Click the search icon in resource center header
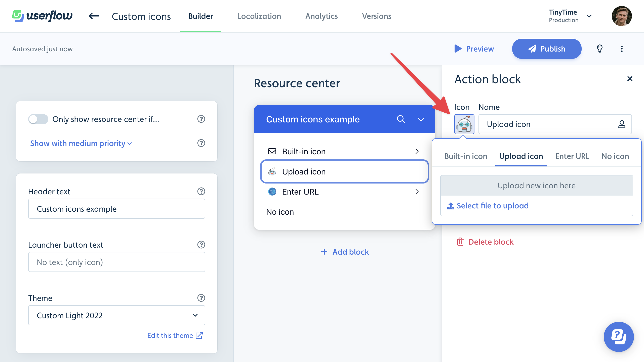644x362 pixels. click(401, 119)
